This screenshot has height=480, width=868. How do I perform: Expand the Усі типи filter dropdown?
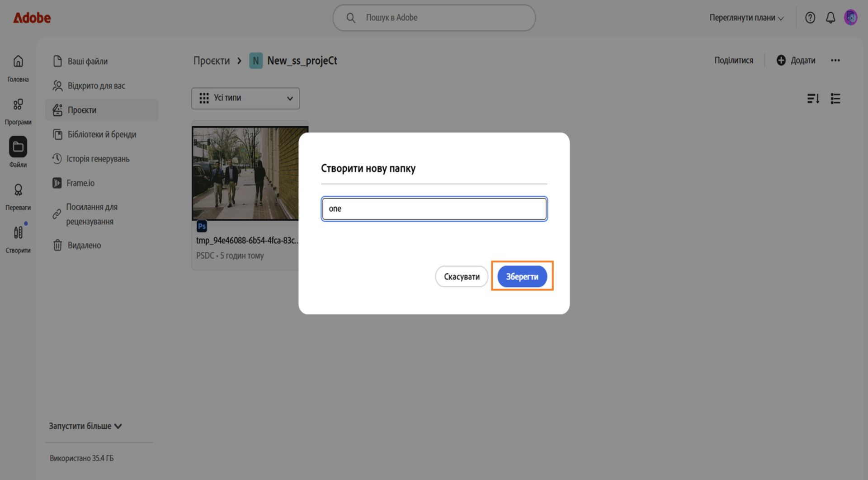click(245, 98)
